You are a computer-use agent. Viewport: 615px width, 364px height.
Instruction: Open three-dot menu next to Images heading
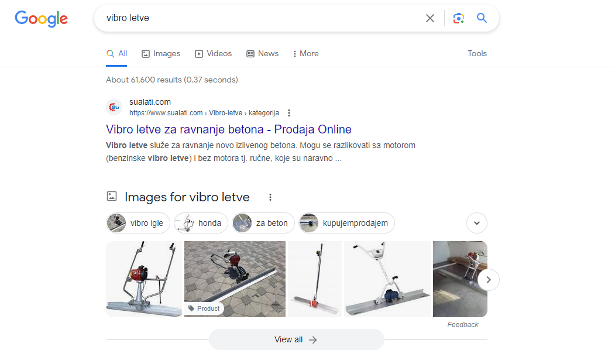tap(270, 197)
